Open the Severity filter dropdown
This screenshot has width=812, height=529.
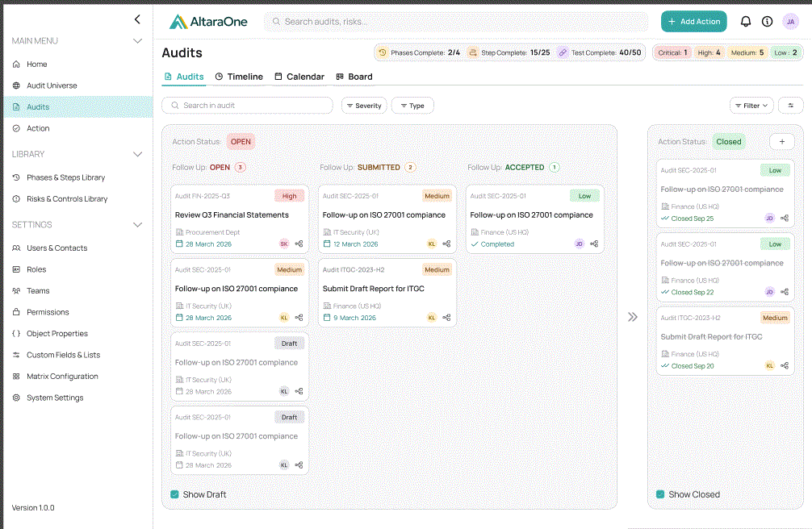point(364,106)
